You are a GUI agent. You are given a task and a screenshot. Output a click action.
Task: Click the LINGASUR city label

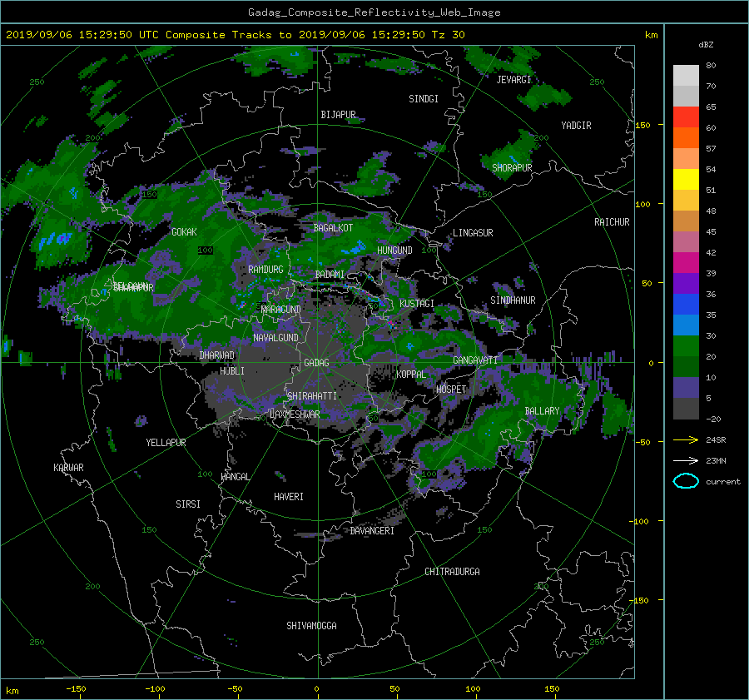473,233
